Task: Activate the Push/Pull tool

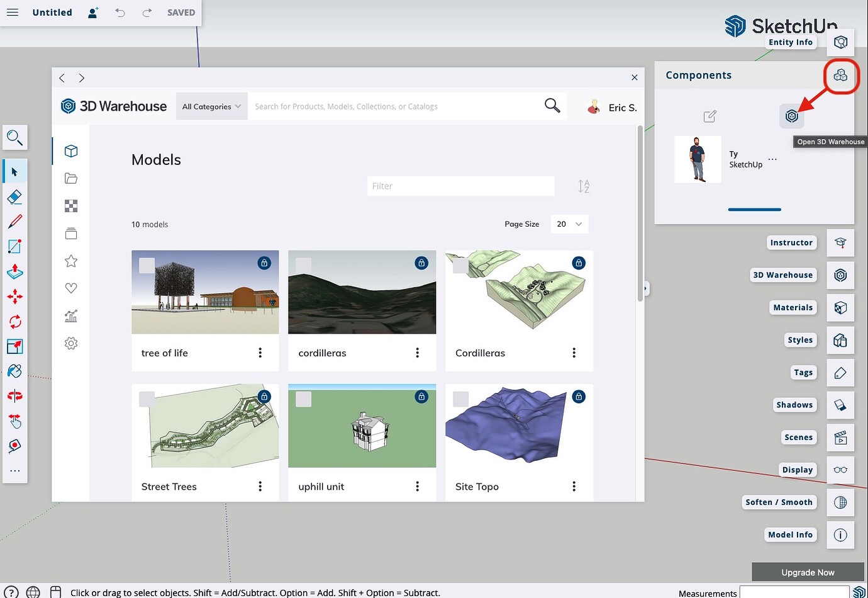Action: click(15, 272)
